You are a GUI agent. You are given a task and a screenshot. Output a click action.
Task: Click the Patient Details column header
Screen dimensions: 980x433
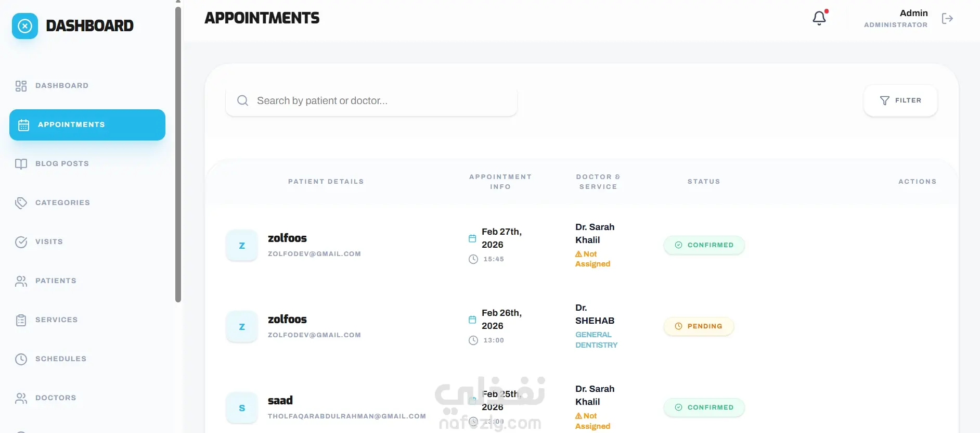(x=326, y=182)
